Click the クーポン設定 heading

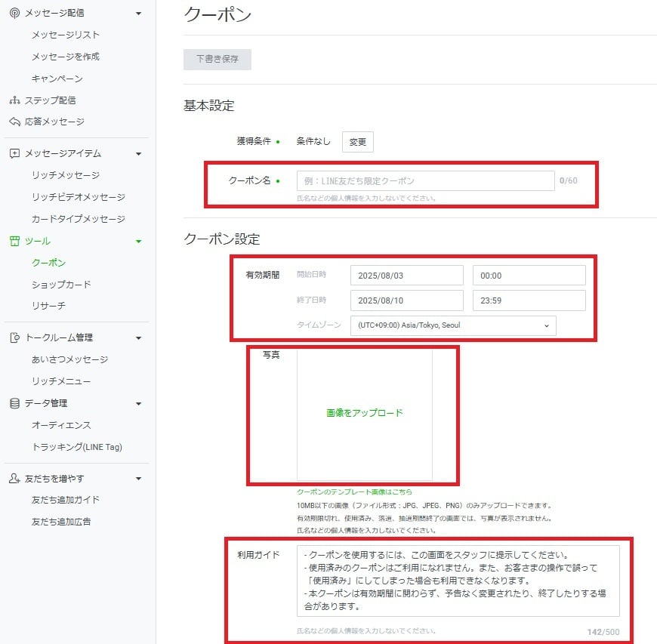pos(222,239)
